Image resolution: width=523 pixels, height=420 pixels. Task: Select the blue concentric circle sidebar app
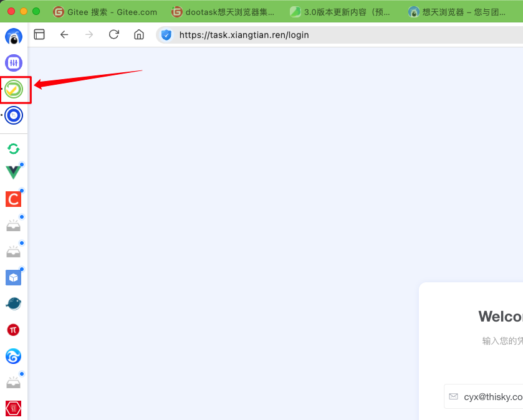(x=14, y=115)
